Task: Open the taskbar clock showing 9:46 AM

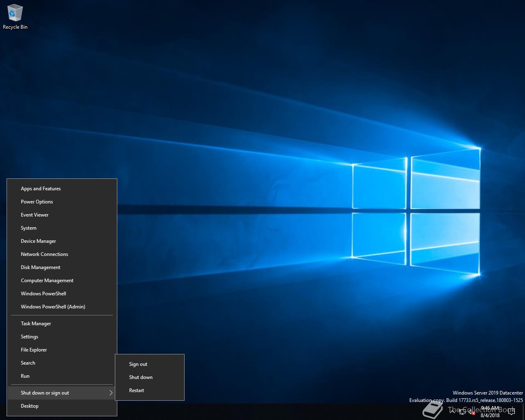Action: 490,412
